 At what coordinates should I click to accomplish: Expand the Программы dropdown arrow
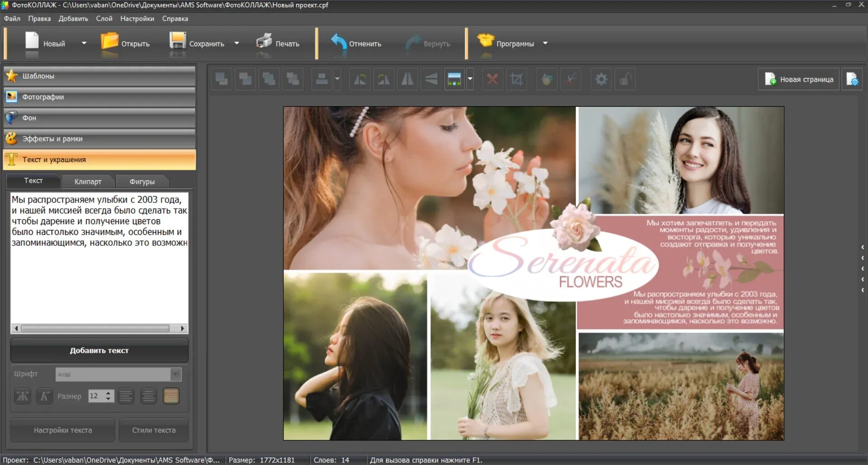point(545,43)
